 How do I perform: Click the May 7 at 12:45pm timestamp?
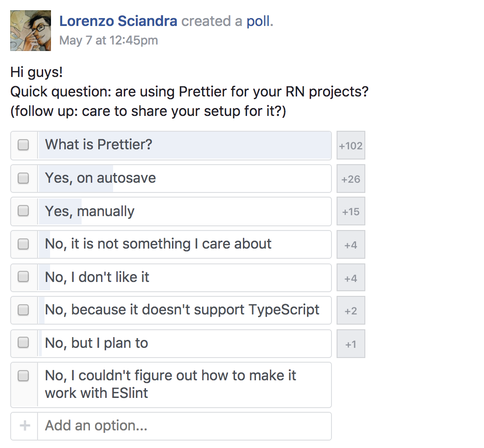pos(108,40)
